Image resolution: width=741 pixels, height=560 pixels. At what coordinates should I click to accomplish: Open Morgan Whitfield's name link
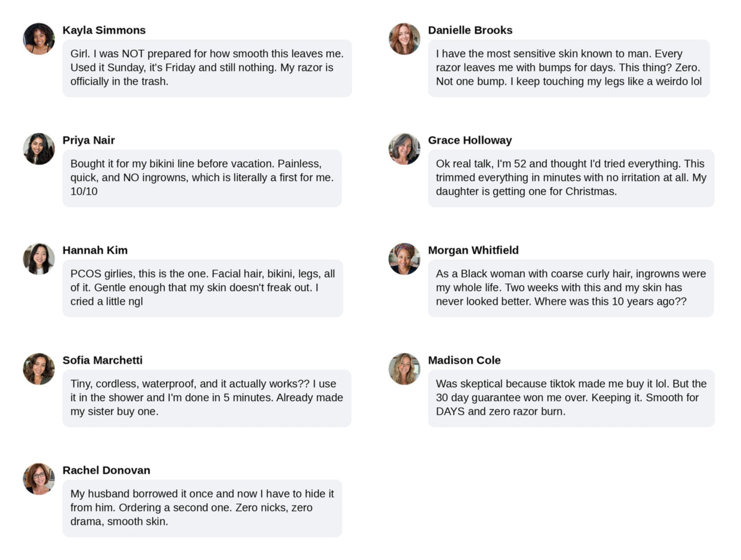click(473, 250)
